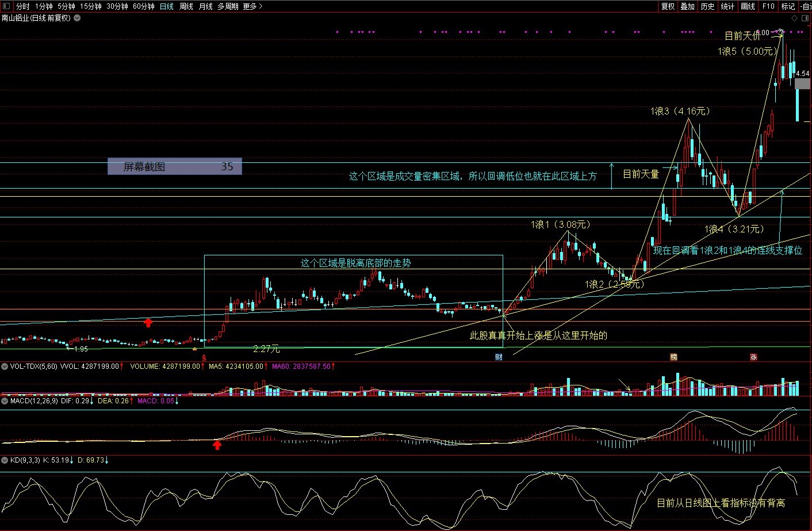Click the 复权 adjustment button
The height and width of the screenshot is (531, 812).
click(668, 6)
